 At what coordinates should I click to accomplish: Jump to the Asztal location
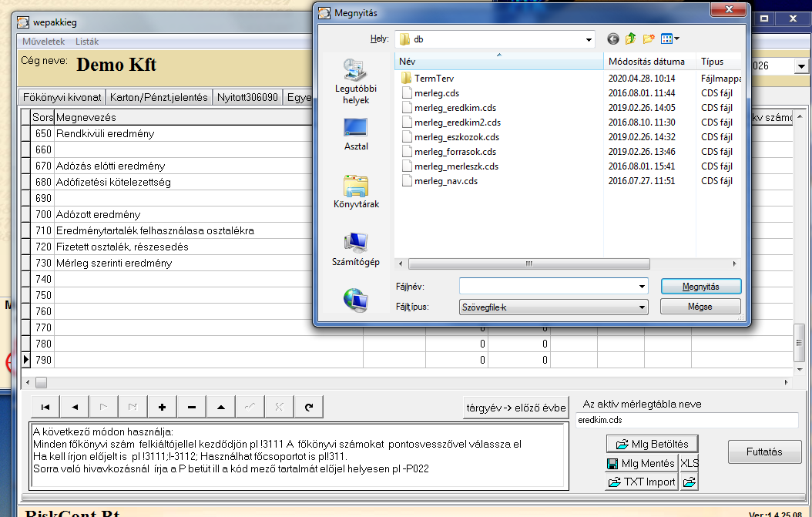point(356,134)
